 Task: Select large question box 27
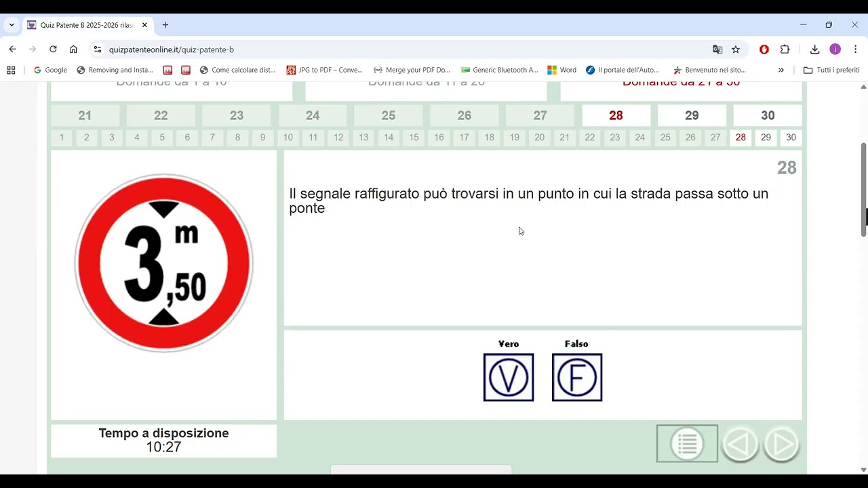540,115
